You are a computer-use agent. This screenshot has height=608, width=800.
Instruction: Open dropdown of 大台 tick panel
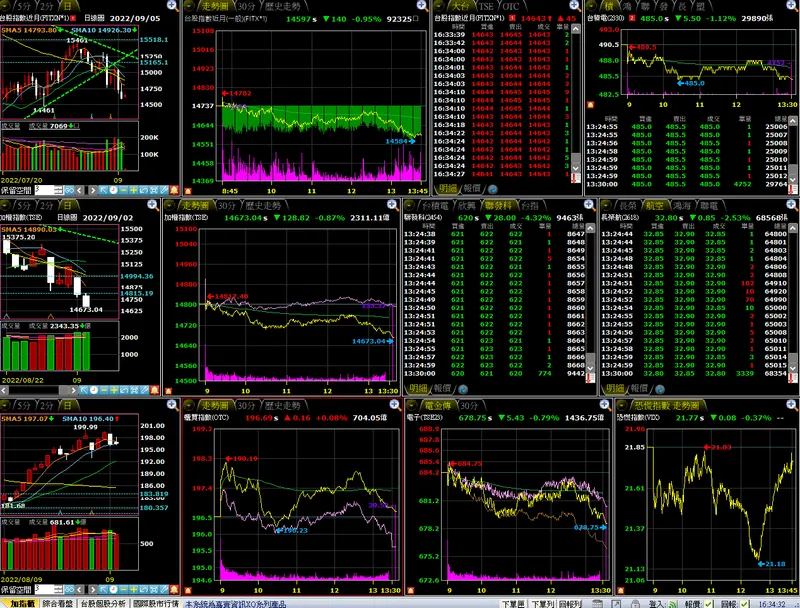[x=439, y=6]
